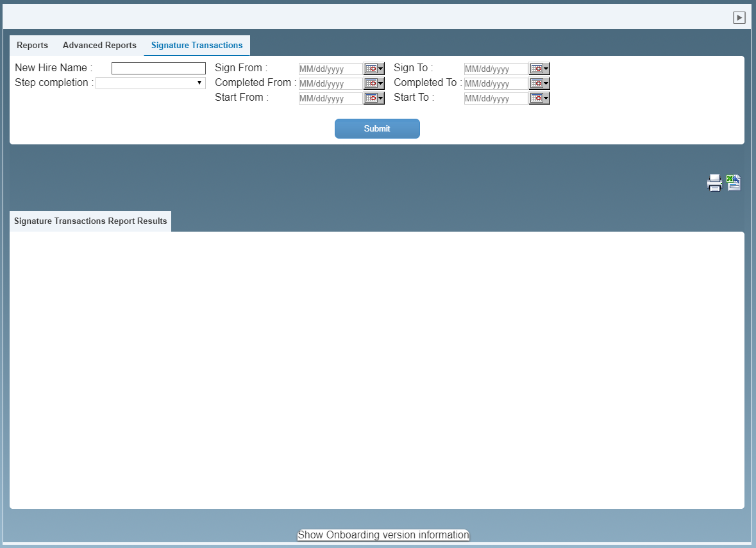
Task: Click the Sign From date field
Action: point(331,69)
